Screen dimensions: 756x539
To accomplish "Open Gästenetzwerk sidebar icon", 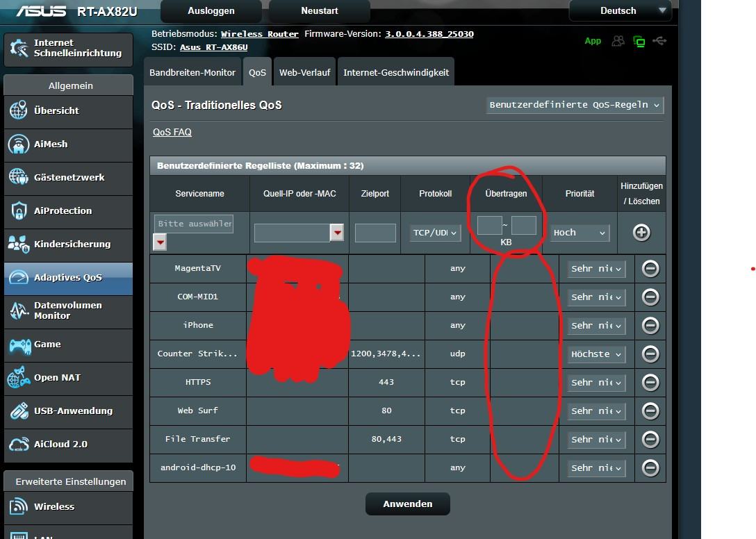I will tap(19, 177).
